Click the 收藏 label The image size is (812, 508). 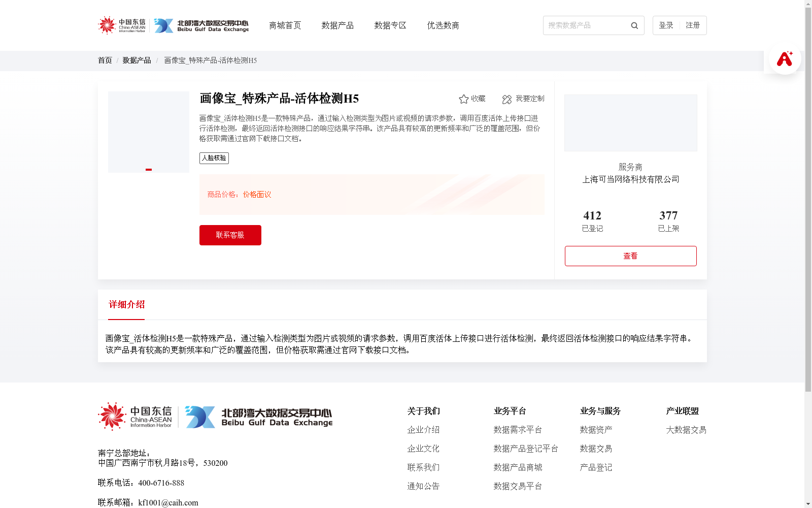click(x=478, y=99)
